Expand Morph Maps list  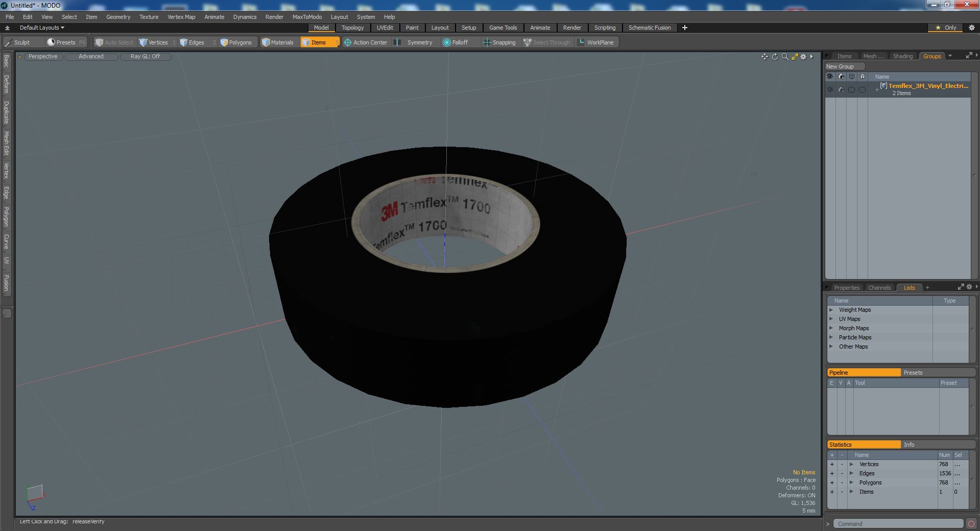click(x=831, y=328)
